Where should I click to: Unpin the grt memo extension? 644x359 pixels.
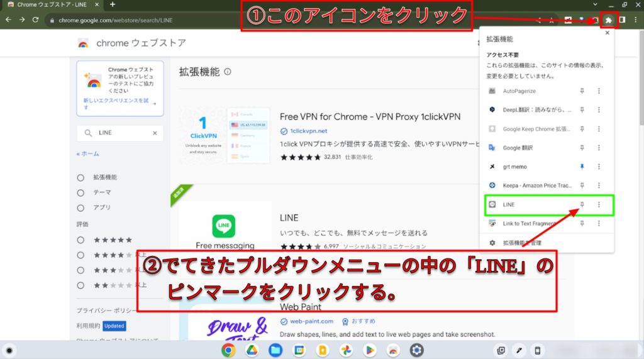(582, 167)
